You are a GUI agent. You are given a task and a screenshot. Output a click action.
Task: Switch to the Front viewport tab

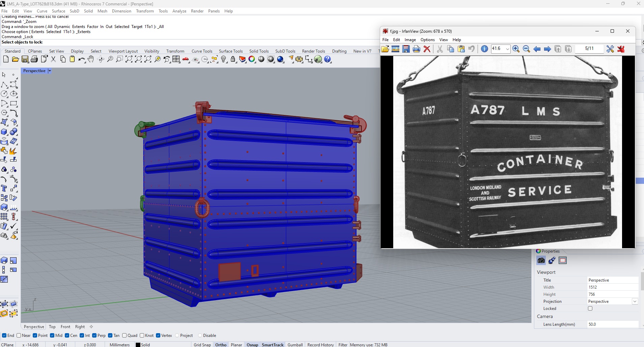65,326
